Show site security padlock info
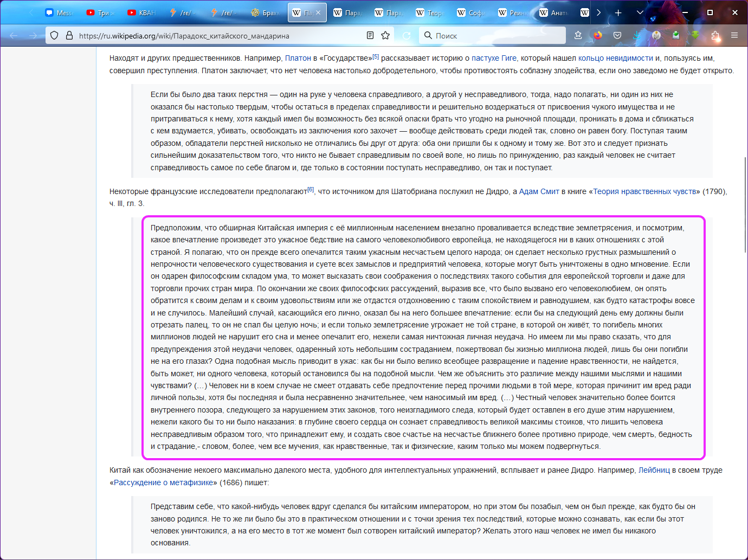 click(x=69, y=35)
